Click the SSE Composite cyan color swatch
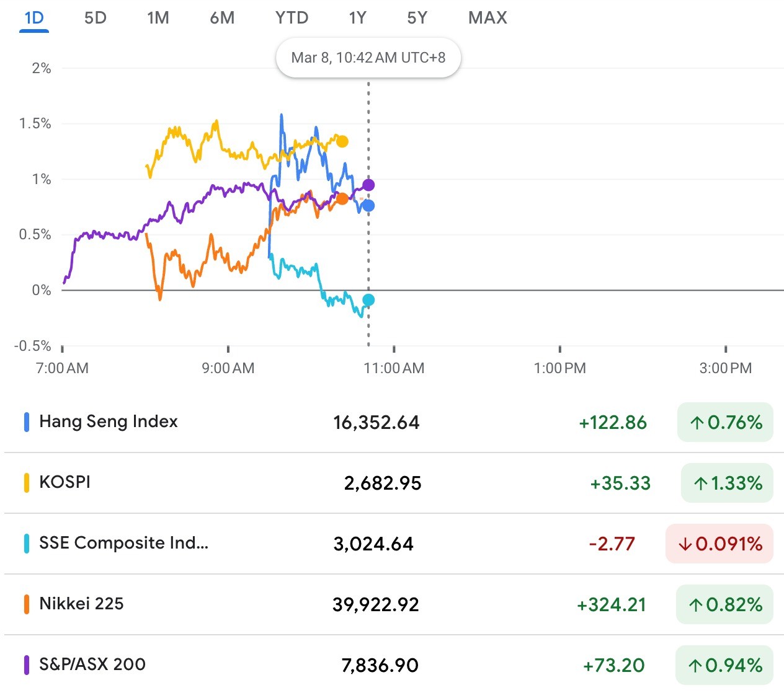The height and width of the screenshot is (693, 784). coord(27,544)
